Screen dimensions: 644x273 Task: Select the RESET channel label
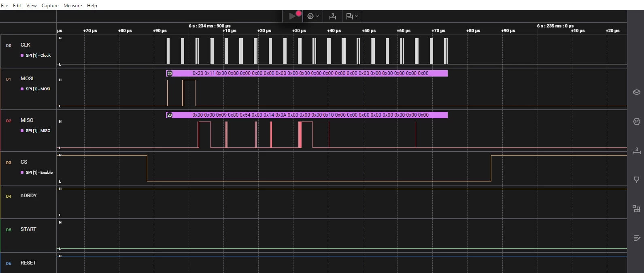tap(28, 263)
